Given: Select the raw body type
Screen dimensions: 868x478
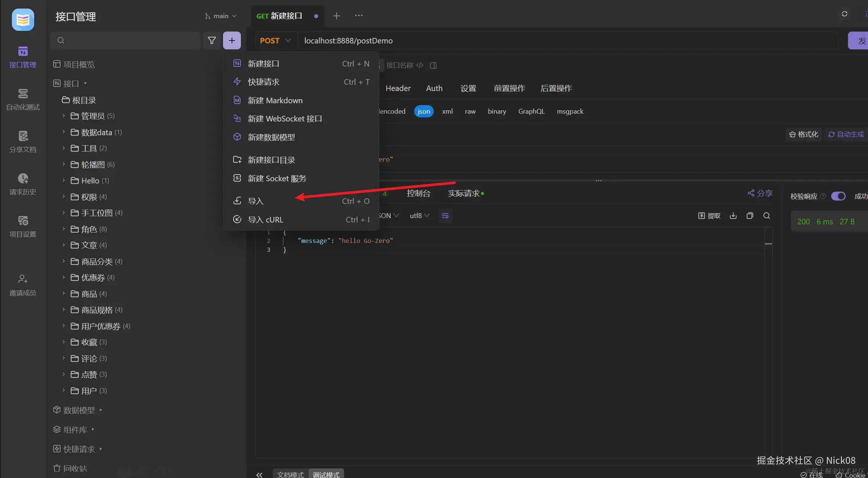Looking at the screenshot, I should [x=470, y=111].
